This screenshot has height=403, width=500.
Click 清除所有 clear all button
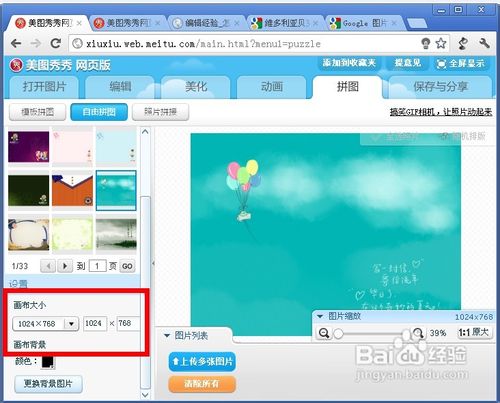(202, 384)
